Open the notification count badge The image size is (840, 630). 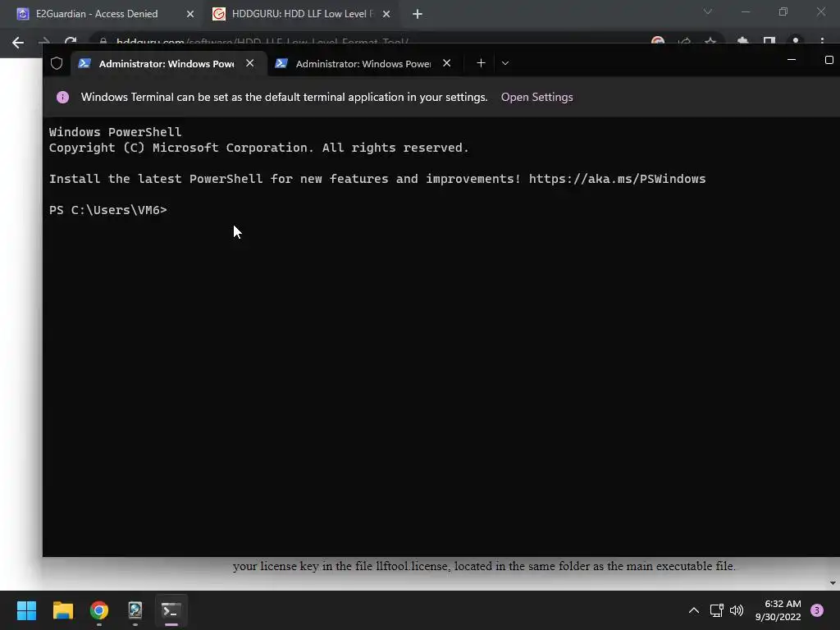click(x=817, y=610)
